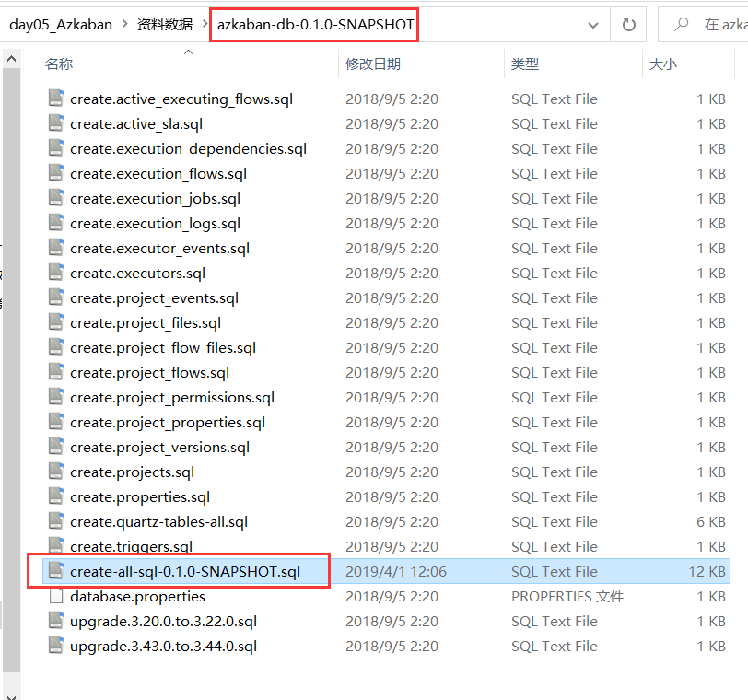
Task: Click the navigation pane scroll up arrow
Action: (x=11, y=59)
